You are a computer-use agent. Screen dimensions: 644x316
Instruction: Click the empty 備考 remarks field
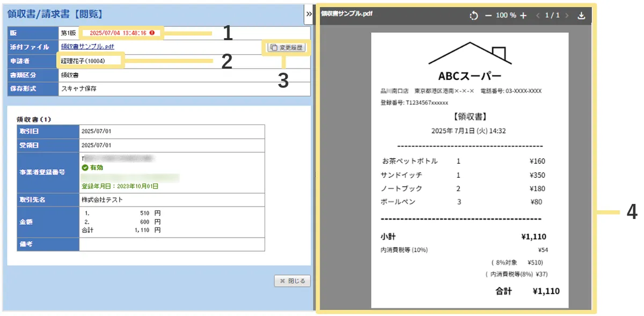pos(172,245)
